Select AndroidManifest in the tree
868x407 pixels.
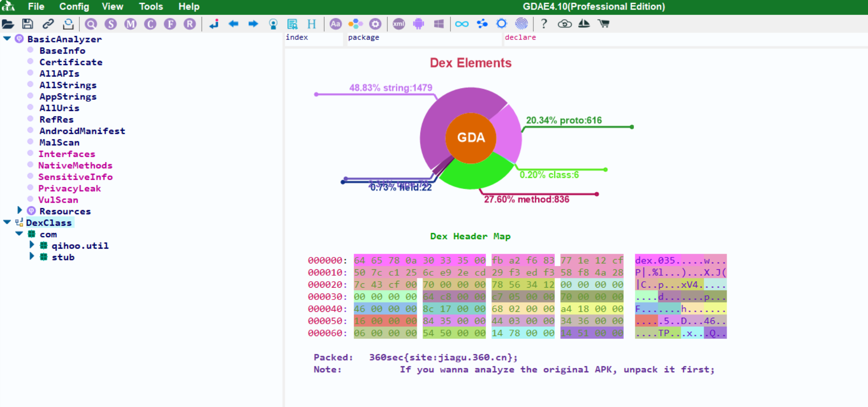coord(82,131)
